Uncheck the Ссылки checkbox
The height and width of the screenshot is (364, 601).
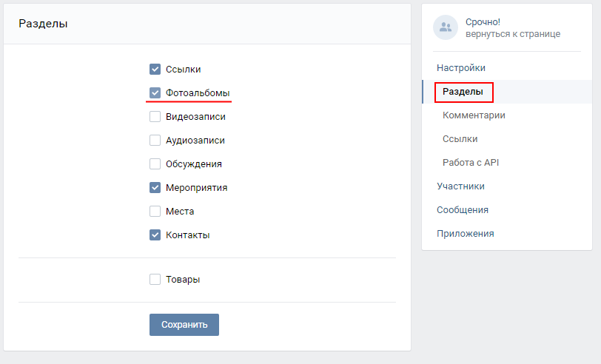155,70
